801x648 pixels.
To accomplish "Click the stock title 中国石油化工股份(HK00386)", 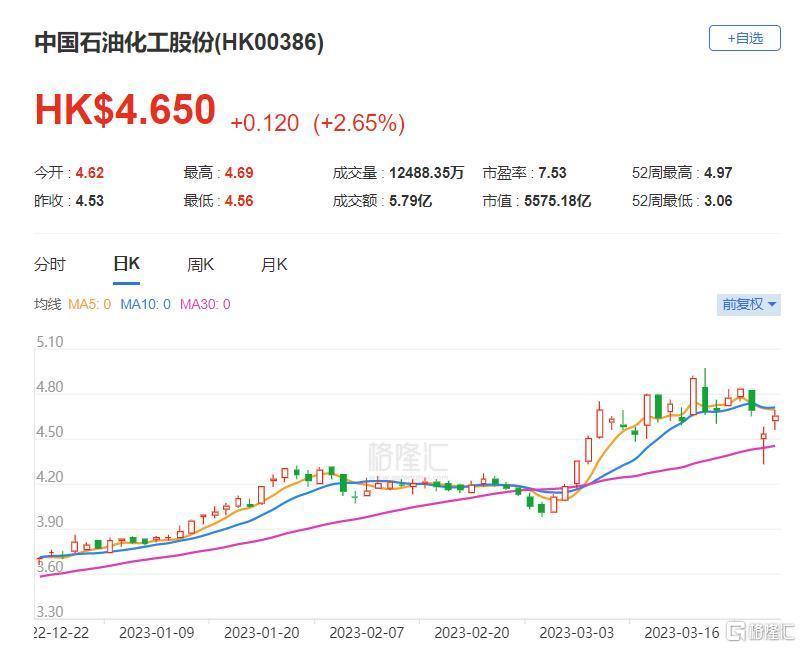I will click(x=179, y=42).
